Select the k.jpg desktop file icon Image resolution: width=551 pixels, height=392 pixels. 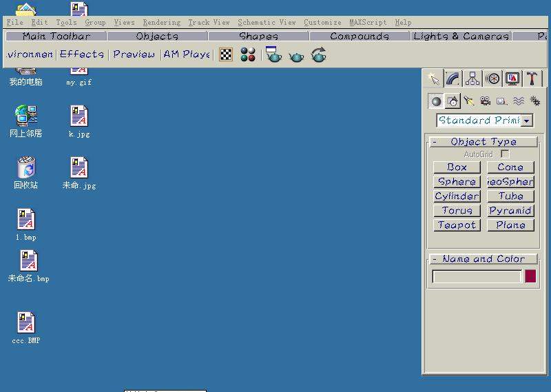(x=79, y=121)
